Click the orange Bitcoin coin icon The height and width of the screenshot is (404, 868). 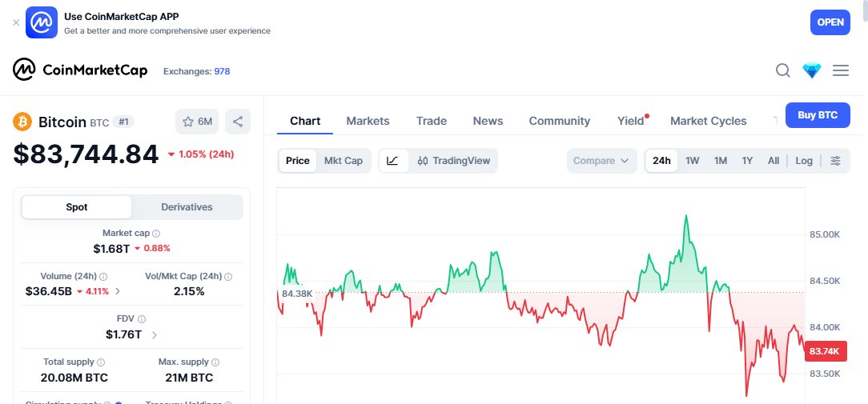(x=22, y=122)
